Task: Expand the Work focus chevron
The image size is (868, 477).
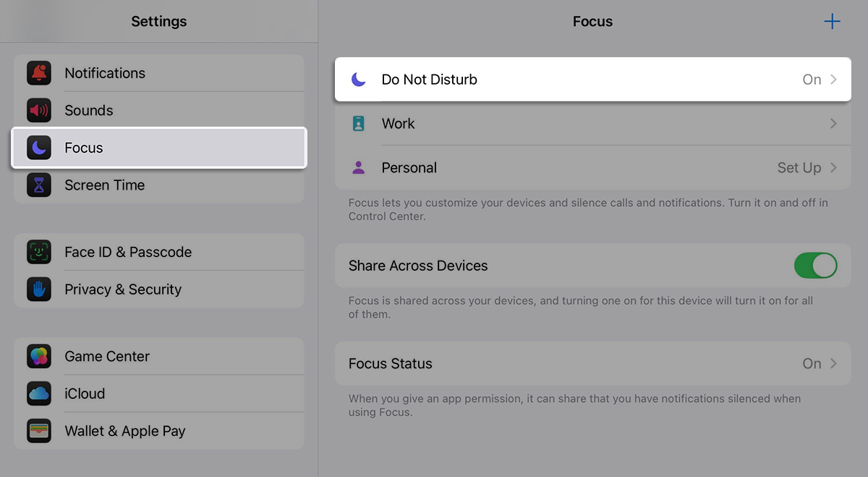Action: (833, 124)
